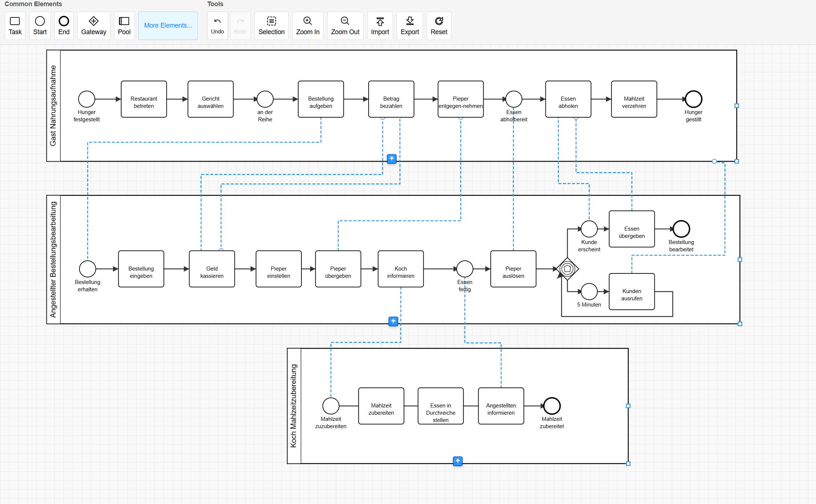Select the 'Essen abholen' task

568,99
